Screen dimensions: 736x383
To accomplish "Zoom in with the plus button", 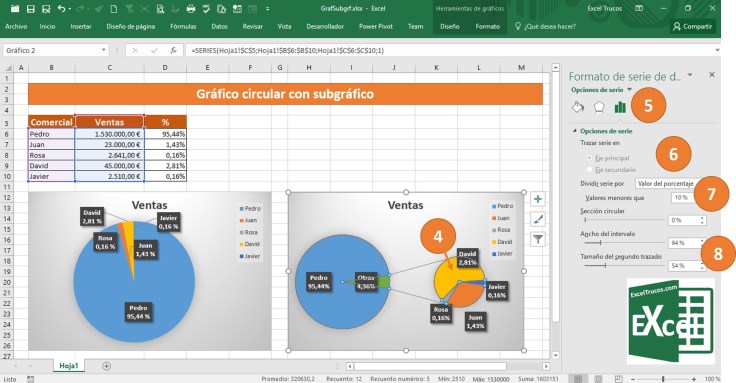I will point(694,379).
